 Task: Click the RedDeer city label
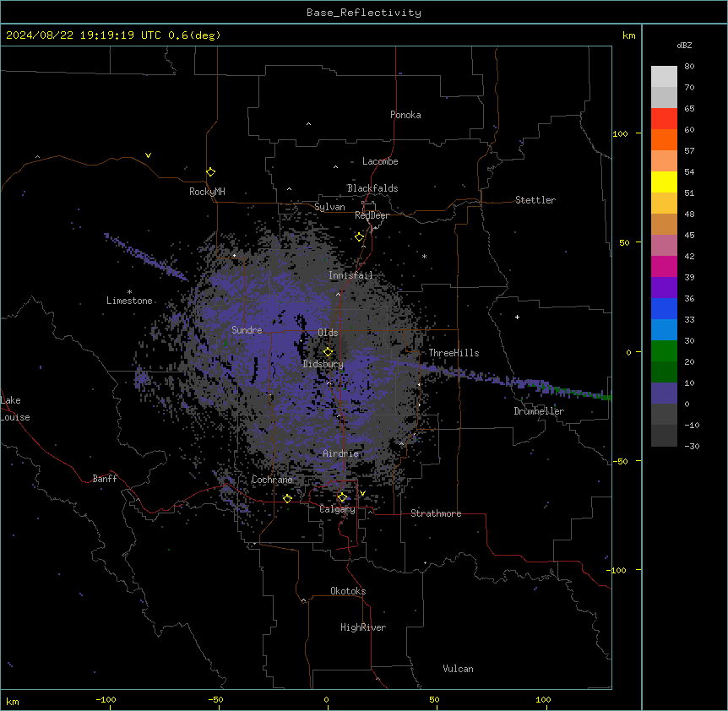click(x=372, y=215)
